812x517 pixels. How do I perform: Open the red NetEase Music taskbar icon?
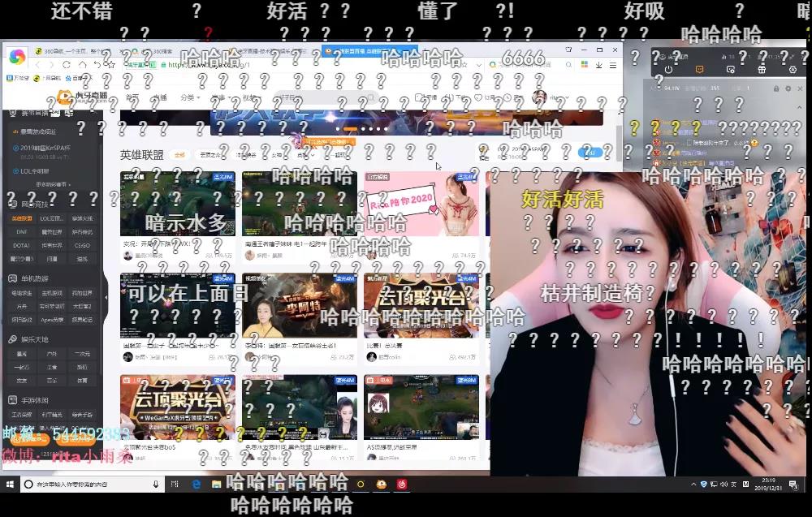click(402, 485)
